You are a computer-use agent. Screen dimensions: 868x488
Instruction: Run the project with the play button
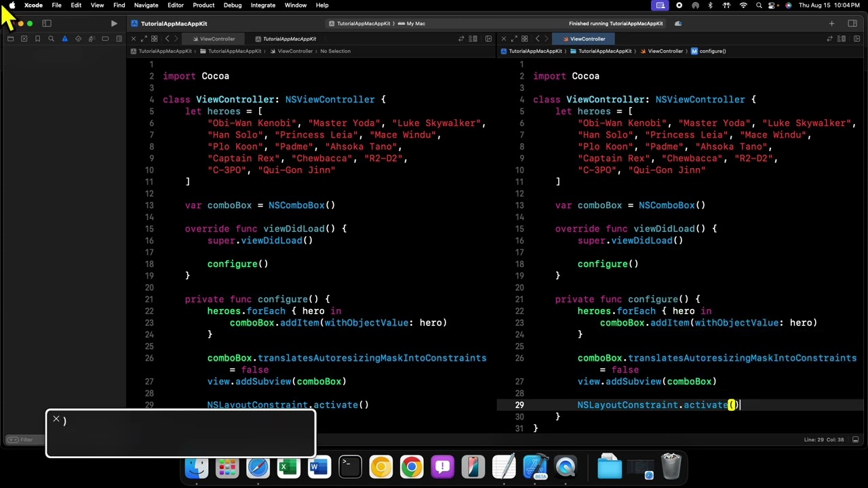click(114, 24)
